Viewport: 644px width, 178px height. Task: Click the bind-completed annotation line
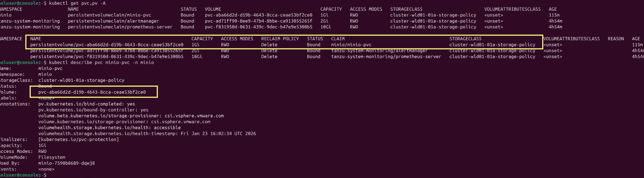tap(87, 104)
